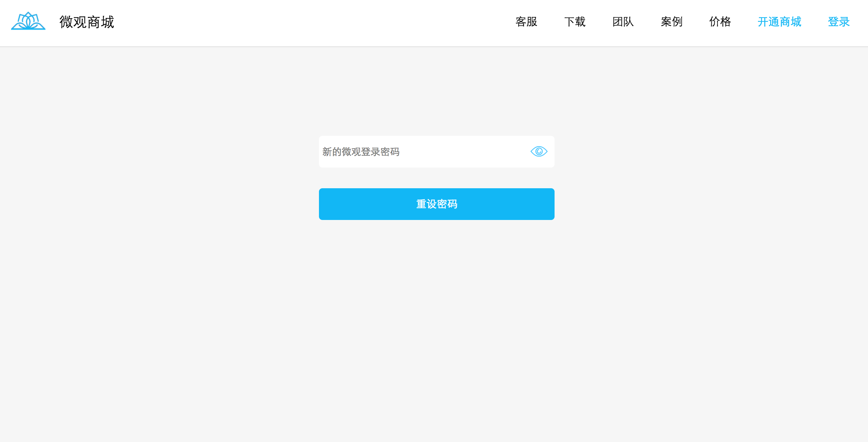
Task: Click the 微观商城 site title
Action: (x=86, y=22)
